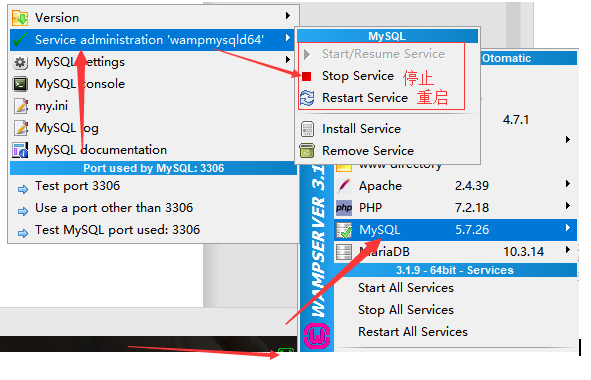Expand the Apache 2.4.39 submenu arrow
Viewport: 591px width, 380px height.
click(568, 184)
